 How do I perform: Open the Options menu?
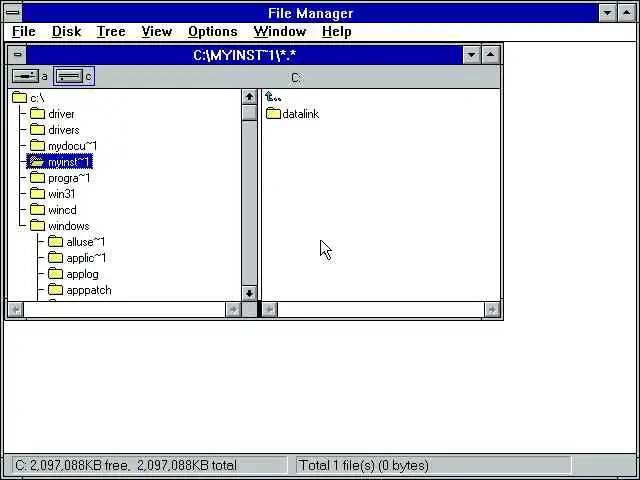tap(213, 31)
